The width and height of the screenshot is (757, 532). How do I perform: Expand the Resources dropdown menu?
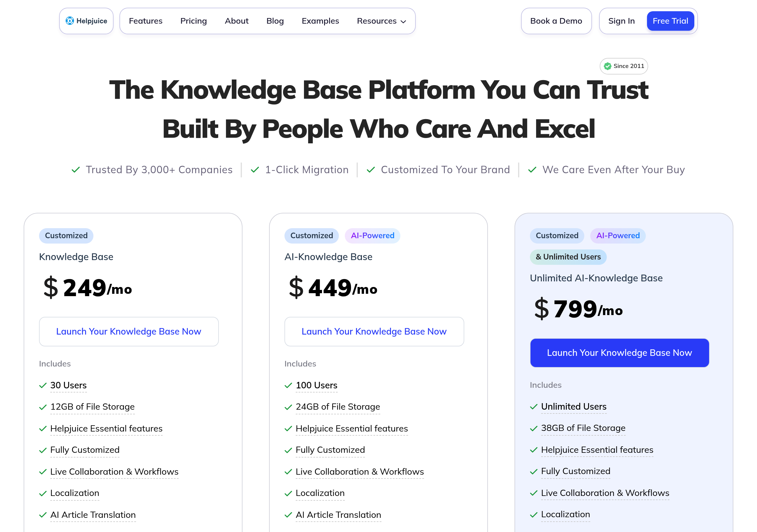381,21
